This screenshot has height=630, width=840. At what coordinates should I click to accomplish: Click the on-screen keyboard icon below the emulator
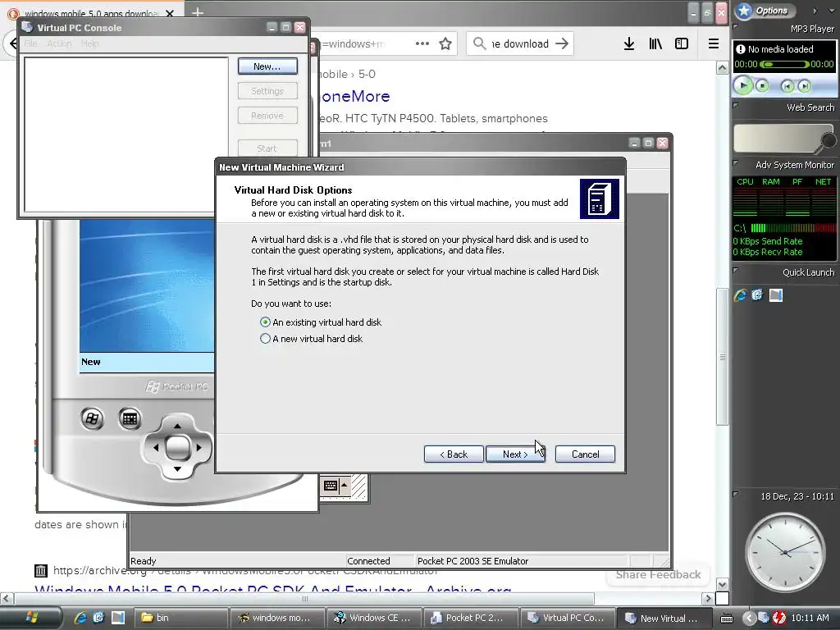[331, 486]
